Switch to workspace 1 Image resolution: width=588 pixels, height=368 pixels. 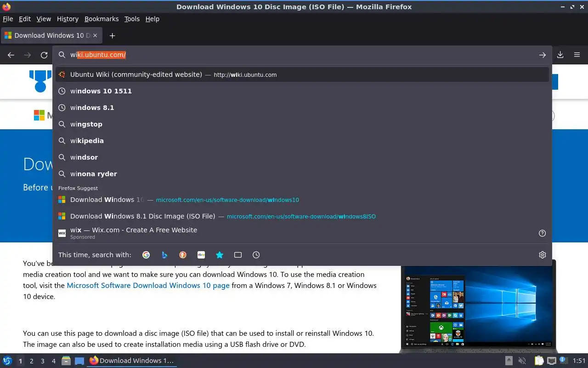[20, 361]
